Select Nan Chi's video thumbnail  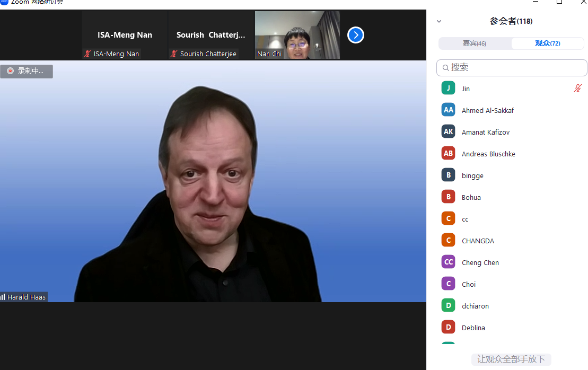(x=297, y=35)
